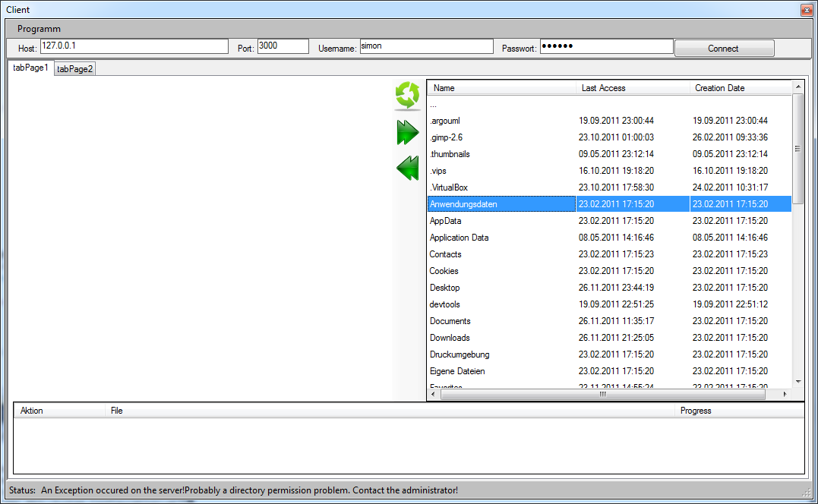Screen dimensions: 818x504
Task: Select the Druckumgebung folder row
Action: 609,354
